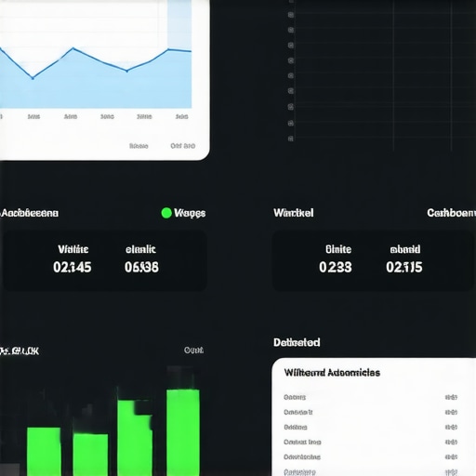Image resolution: width=476 pixels, height=476 pixels.
Task: Click the tallest green bar in the bar chart
Action: 183,432
